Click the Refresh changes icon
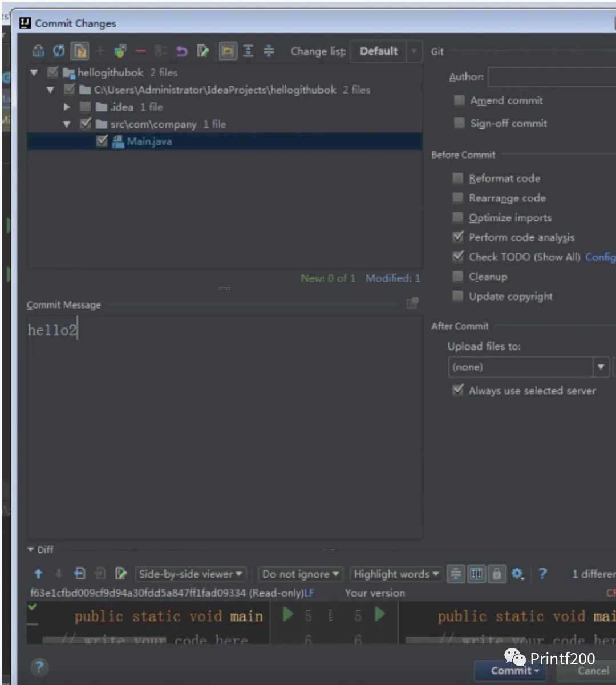This screenshot has width=616, height=685. coord(58,51)
